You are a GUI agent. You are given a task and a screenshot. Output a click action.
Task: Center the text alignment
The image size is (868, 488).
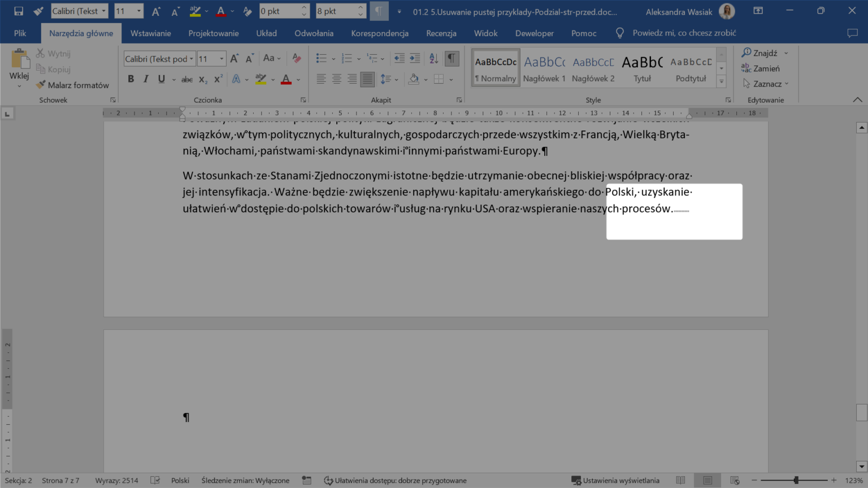click(336, 79)
